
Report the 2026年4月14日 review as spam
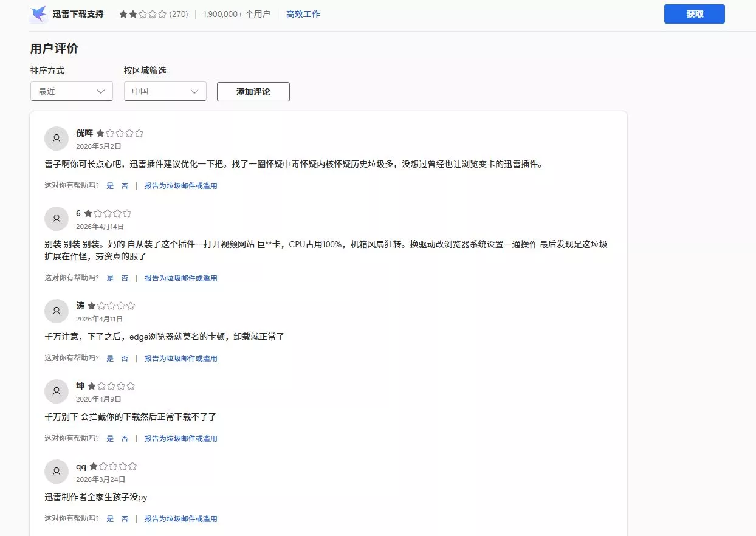tap(180, 278)
